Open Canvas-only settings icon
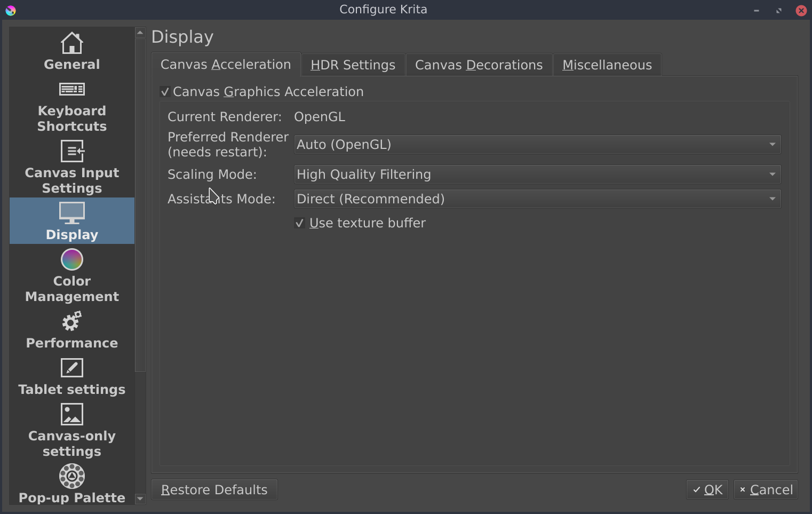Image resolution: width=812 pixels, height=514 pixels. [x=72, y=414]
